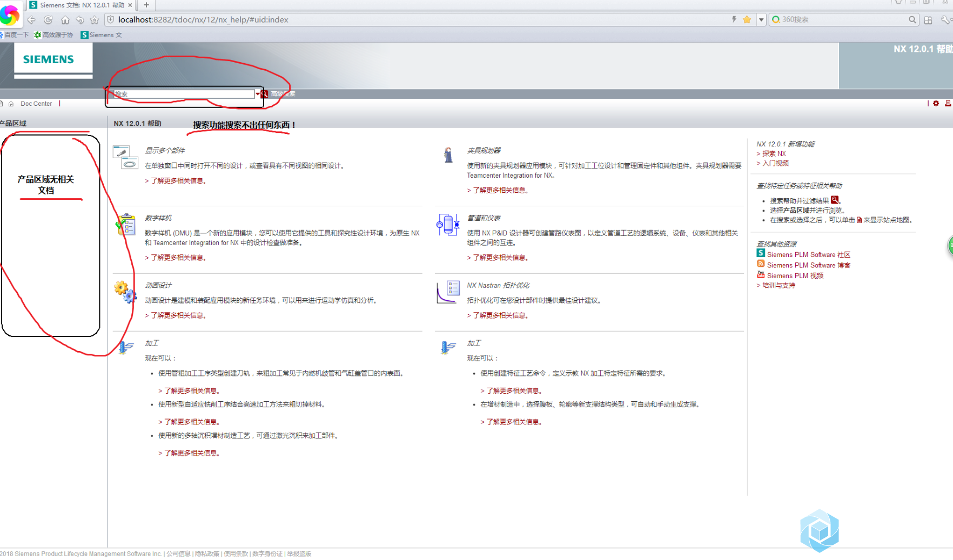Open 入门视频 link

point(773,163)
